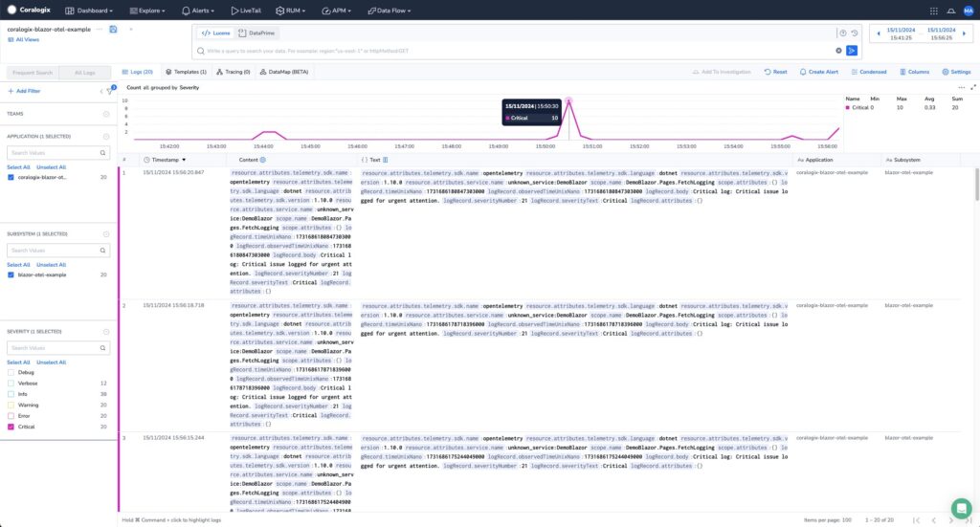
Task: Uncheck blazor-otel-example subsystem
Action: pos(11,274)
